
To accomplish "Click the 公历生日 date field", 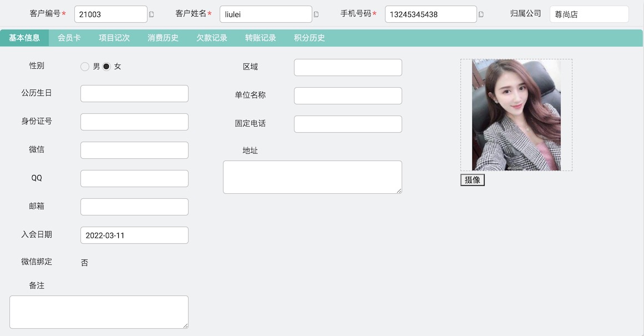I will pos(134,94).
